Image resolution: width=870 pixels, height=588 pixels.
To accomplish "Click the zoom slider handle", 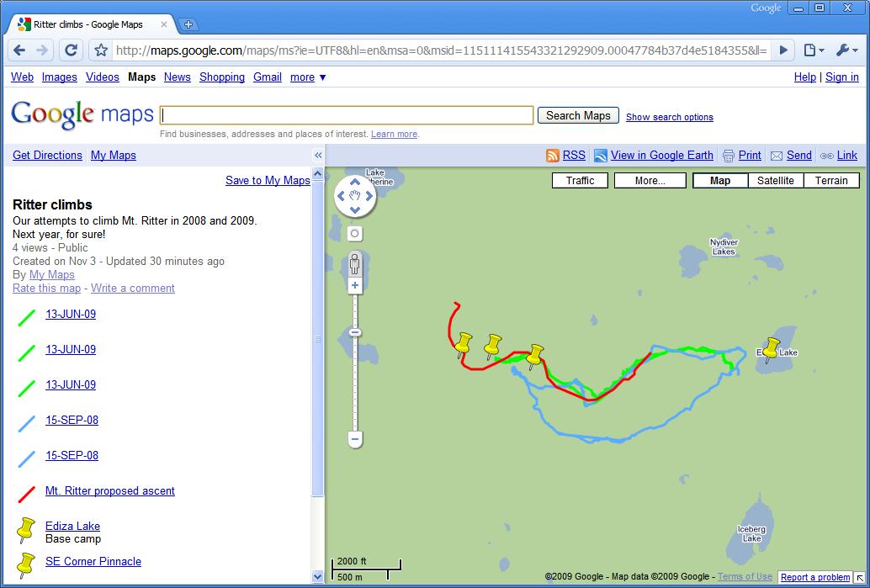I will 355,332.
